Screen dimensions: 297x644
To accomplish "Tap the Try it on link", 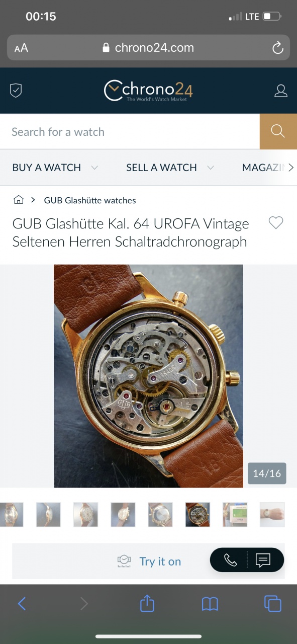I will pos(160,561).
